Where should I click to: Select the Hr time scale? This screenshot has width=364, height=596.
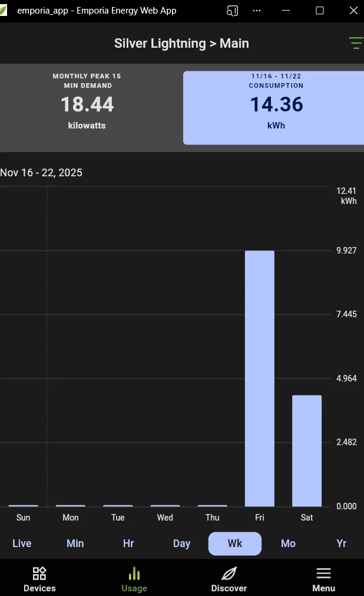(x=128, y=544)
